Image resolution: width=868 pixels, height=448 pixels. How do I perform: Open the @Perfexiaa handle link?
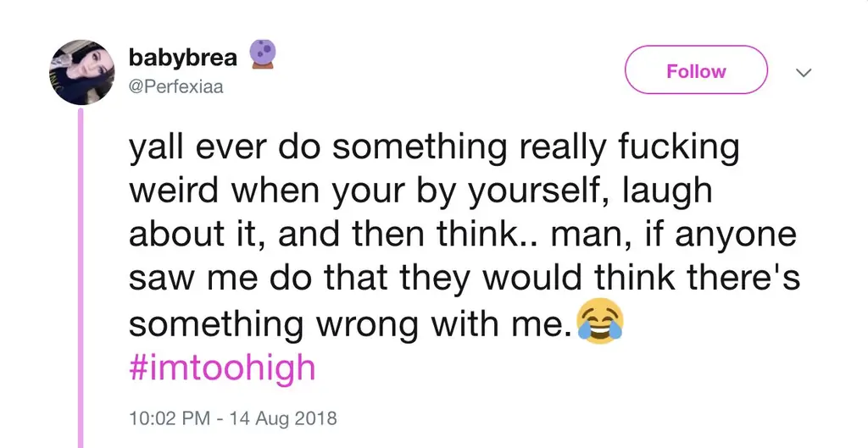point(176,86)
